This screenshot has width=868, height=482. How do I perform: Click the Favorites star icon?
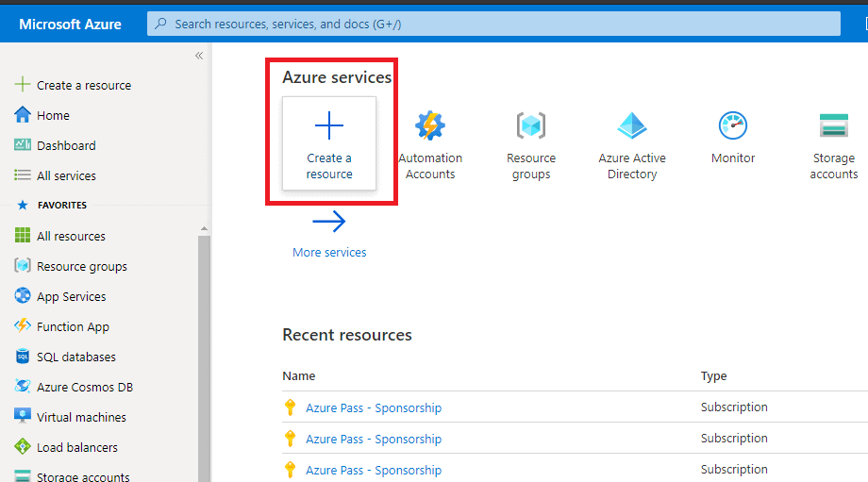[x=22, y=206]
